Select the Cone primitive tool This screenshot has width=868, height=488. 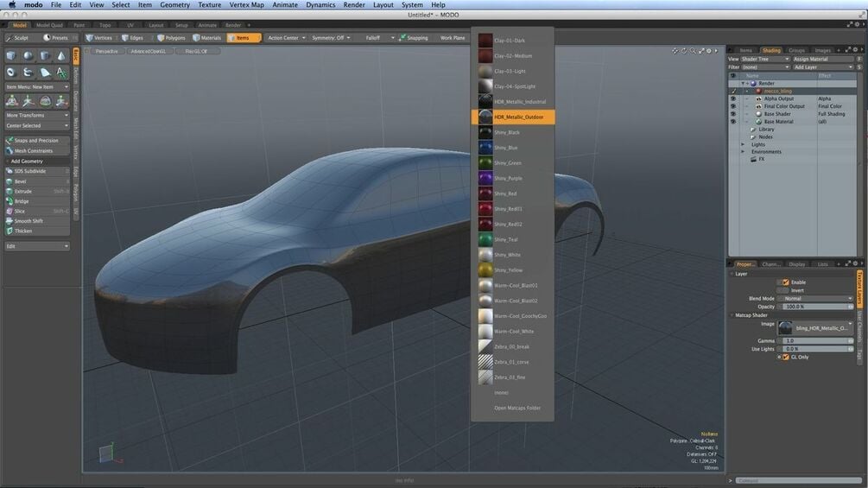(x=61, y=56)
